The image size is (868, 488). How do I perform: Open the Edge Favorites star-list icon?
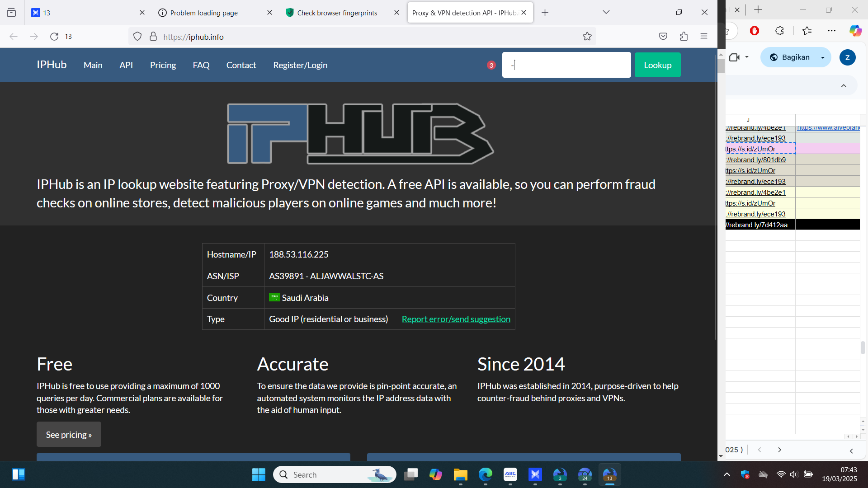807,31
